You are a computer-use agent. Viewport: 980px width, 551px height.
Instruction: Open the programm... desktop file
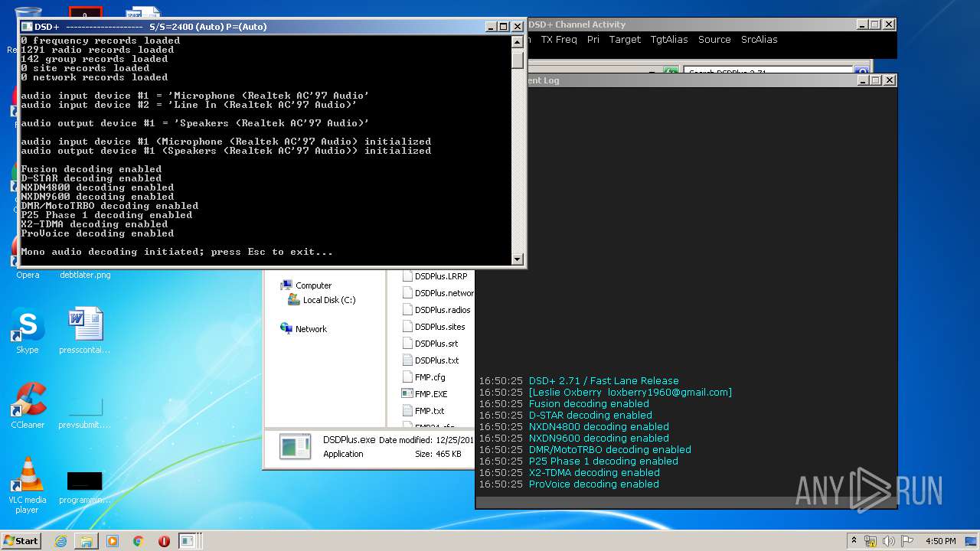pyautogui.click(x=84, y=486)
